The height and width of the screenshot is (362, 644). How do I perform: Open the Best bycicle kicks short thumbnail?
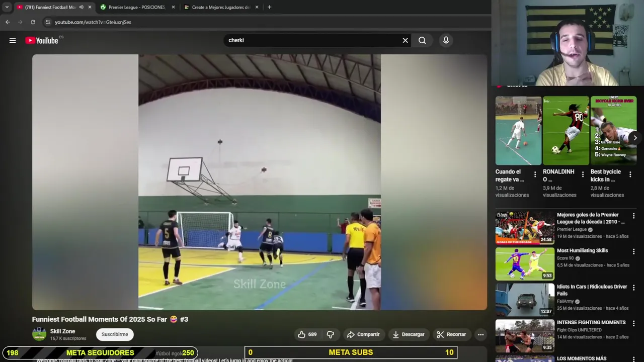[613, 131]
